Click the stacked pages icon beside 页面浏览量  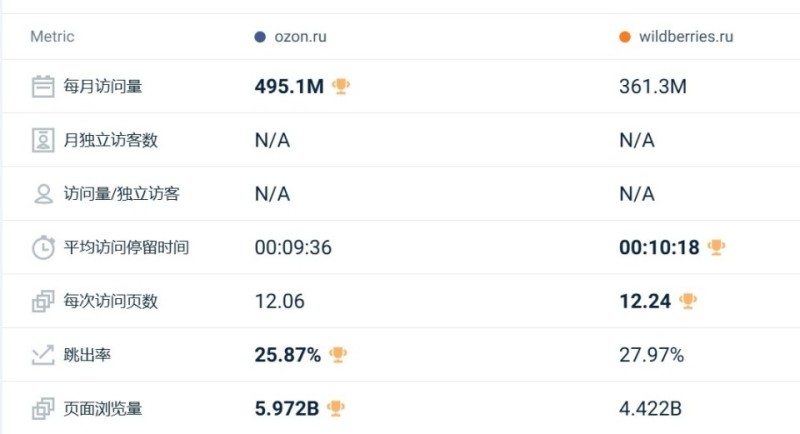point(43,409)
